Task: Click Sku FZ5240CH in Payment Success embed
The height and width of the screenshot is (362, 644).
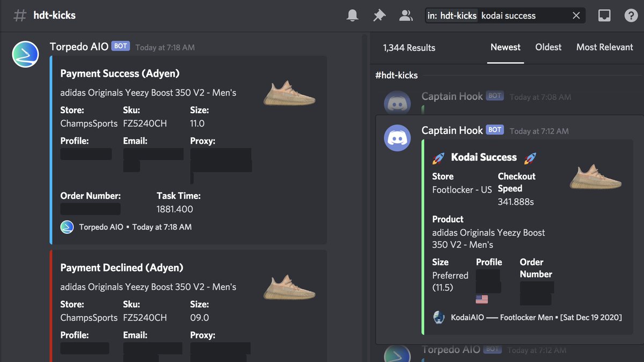Action: point(145,123)
